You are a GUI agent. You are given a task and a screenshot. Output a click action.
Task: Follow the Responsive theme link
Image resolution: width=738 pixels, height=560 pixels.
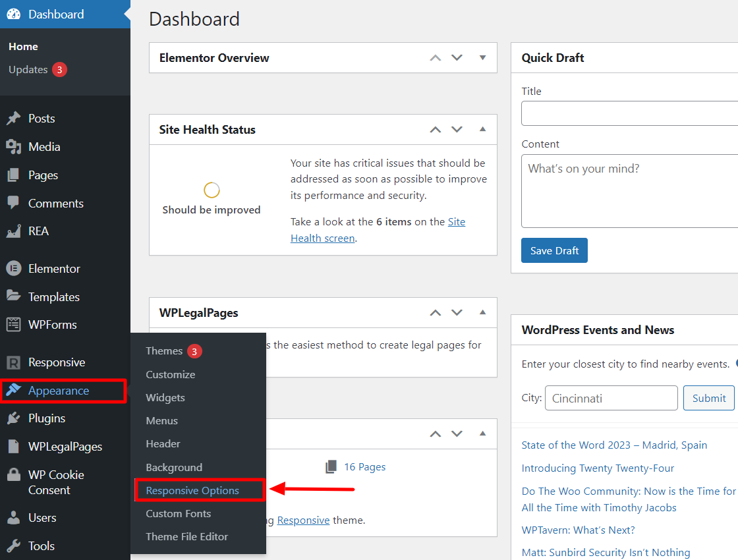pyautogui.click(x=303, y=520)
